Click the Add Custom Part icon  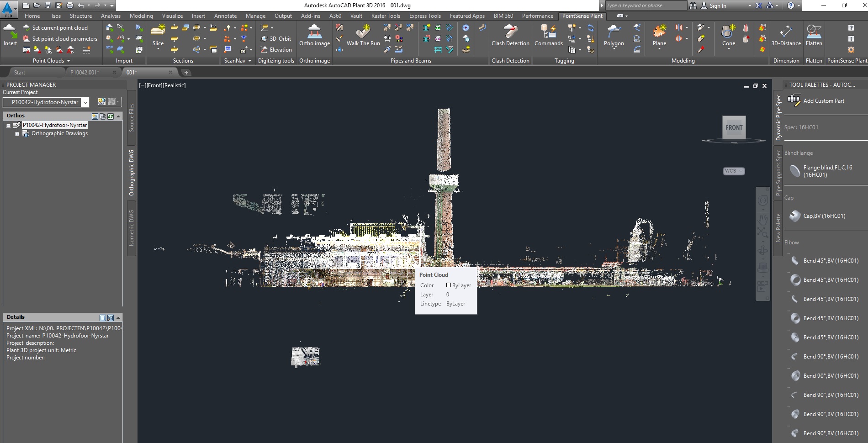point(794,100)
